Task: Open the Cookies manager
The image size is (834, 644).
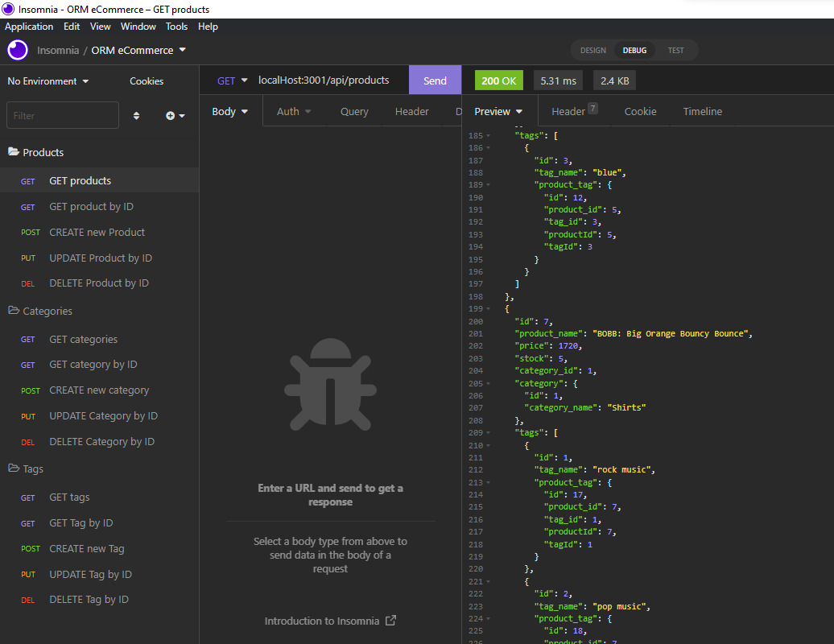Action: click(146, 80)
